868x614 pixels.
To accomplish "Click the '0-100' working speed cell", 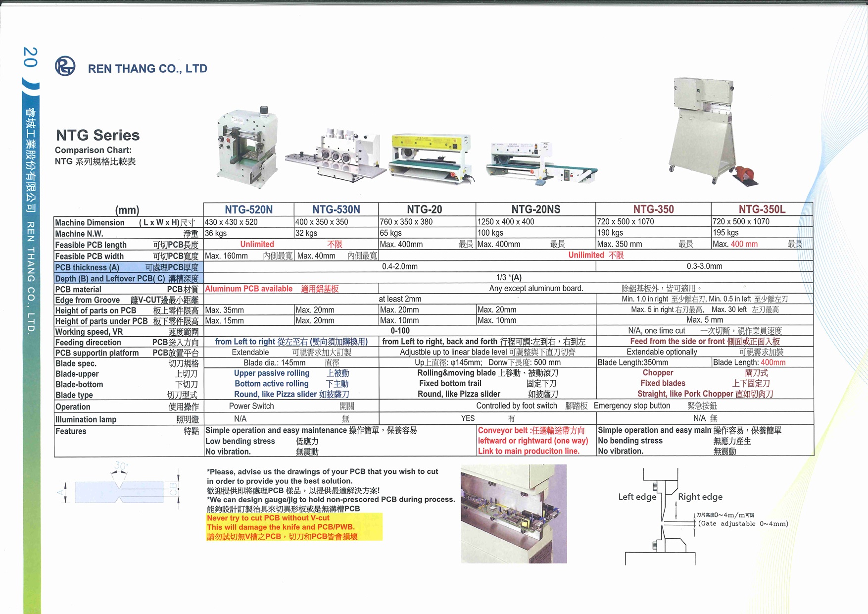I will click(x=400, y=331).
